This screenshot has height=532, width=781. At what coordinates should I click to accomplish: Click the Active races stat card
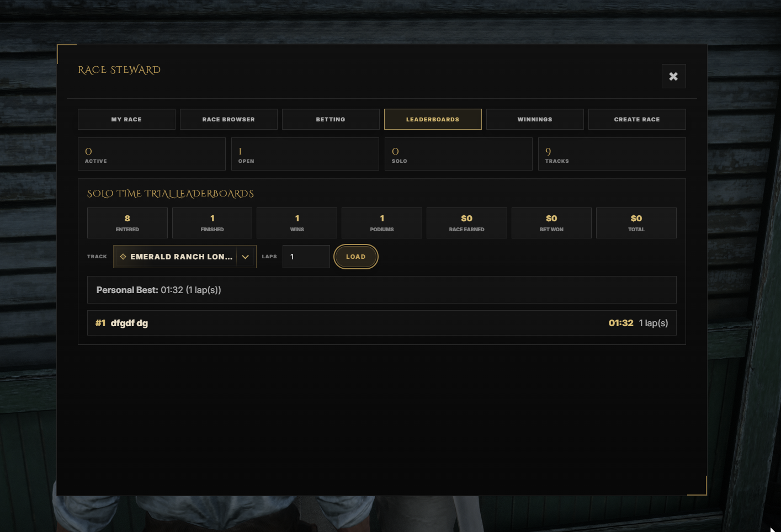(152, 154)
